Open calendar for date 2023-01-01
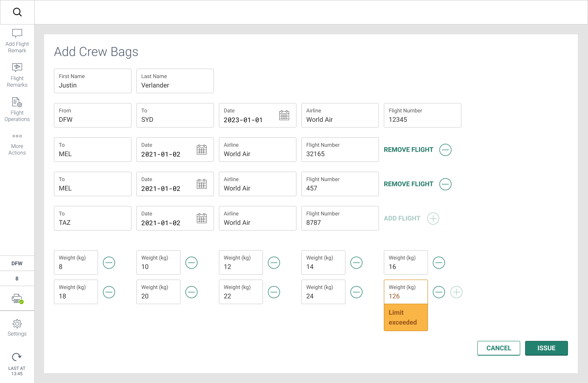Viewport: 588px width, 383px height. pos(284,115)
